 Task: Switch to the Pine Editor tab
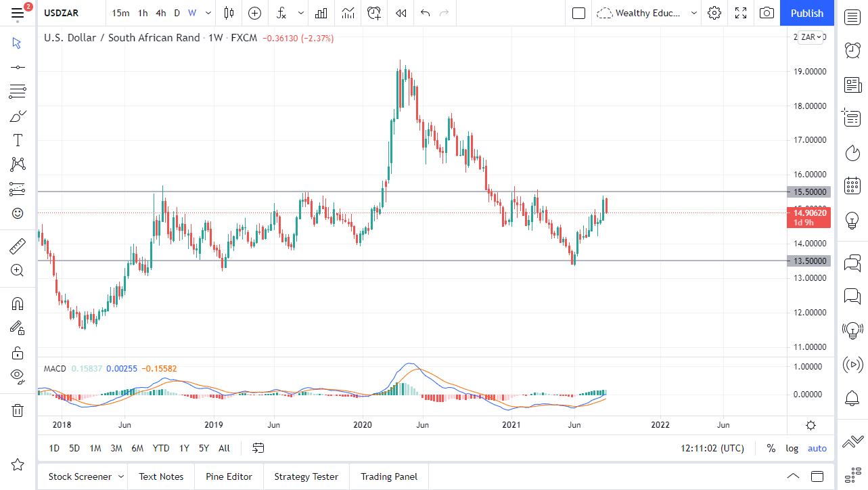[x=229, y=476]
